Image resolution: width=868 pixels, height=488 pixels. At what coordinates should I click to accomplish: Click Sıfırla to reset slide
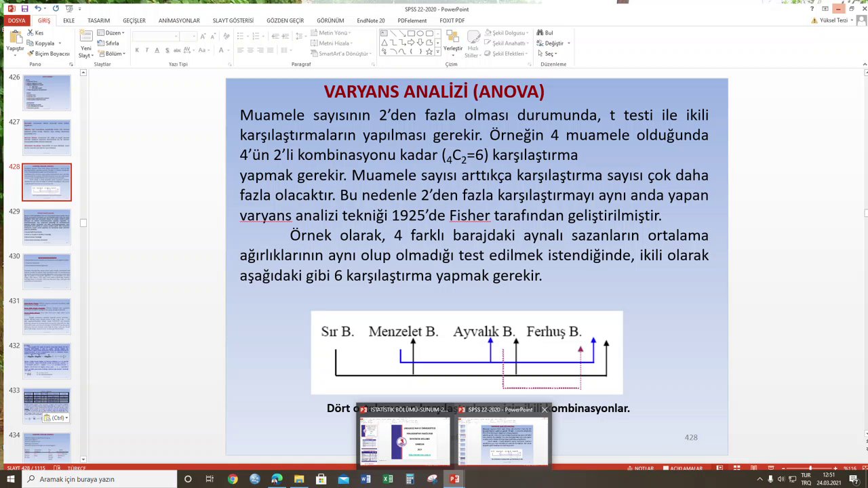coord(108,43)
